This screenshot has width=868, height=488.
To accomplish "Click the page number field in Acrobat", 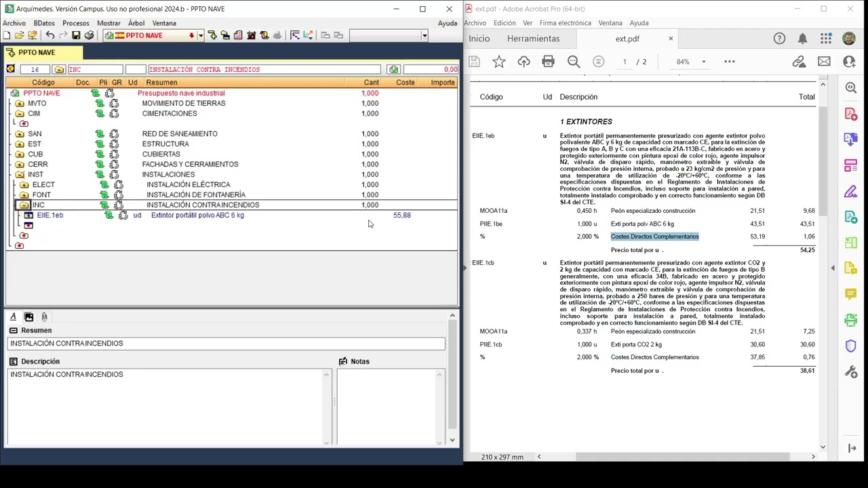I will point(625,62).
